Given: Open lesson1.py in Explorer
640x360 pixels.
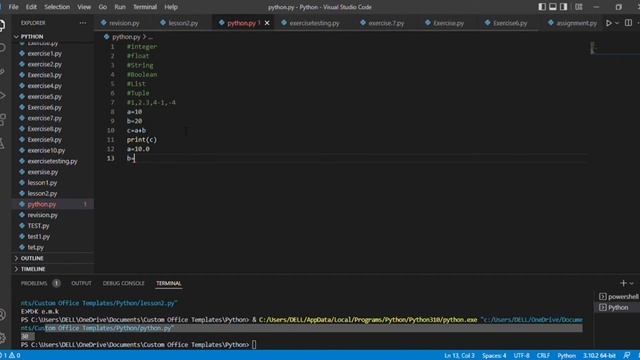Looking at the screenshot, I should [42, 183].
